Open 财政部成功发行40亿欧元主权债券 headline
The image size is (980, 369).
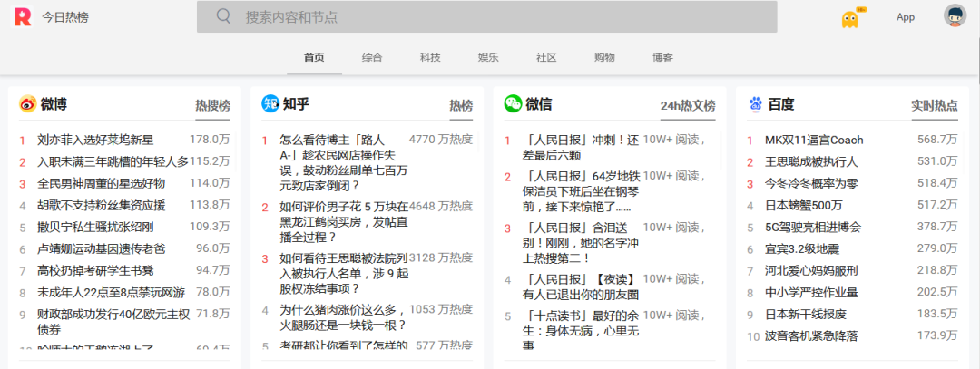pyautogui.click(x=113, y=322)
